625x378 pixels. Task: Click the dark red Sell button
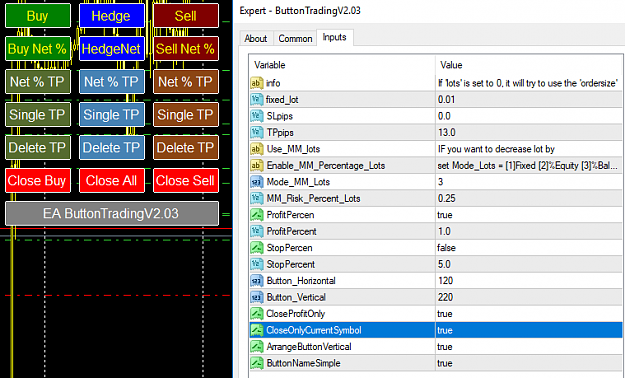coord(186,16)
